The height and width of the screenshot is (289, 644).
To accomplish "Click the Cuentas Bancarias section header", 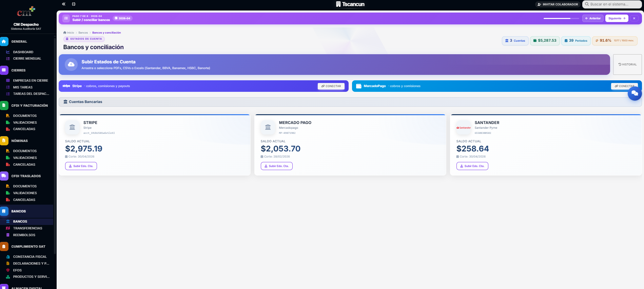I will click(350, 102).
